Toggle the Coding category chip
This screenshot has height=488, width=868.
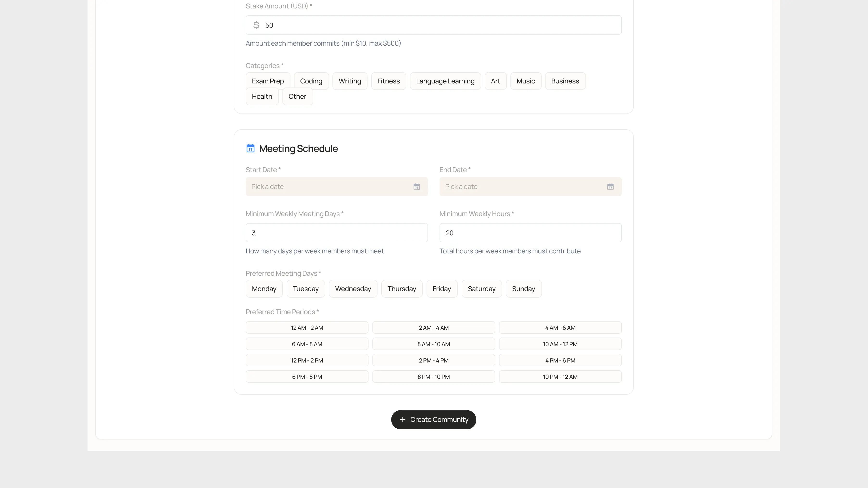pos(311,81)
